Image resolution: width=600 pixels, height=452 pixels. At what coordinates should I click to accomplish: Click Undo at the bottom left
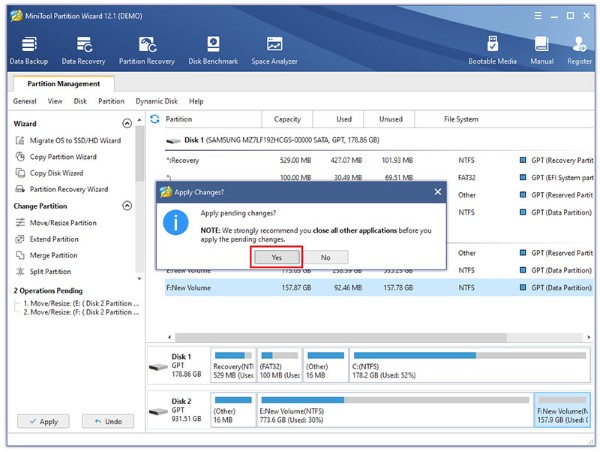(x=107, y=421)
